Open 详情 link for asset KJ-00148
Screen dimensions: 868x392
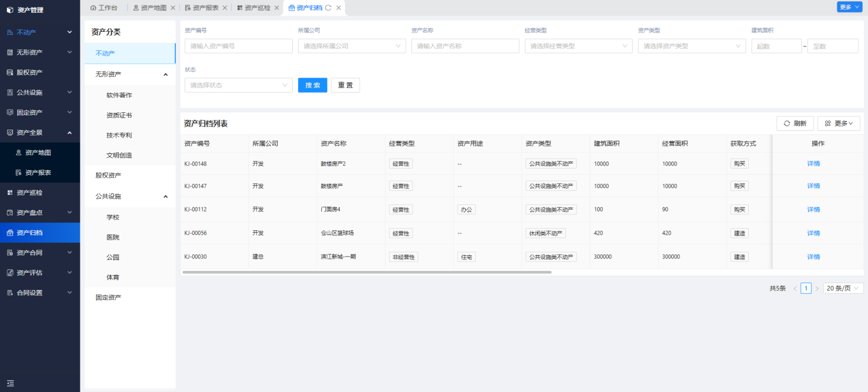813,164
